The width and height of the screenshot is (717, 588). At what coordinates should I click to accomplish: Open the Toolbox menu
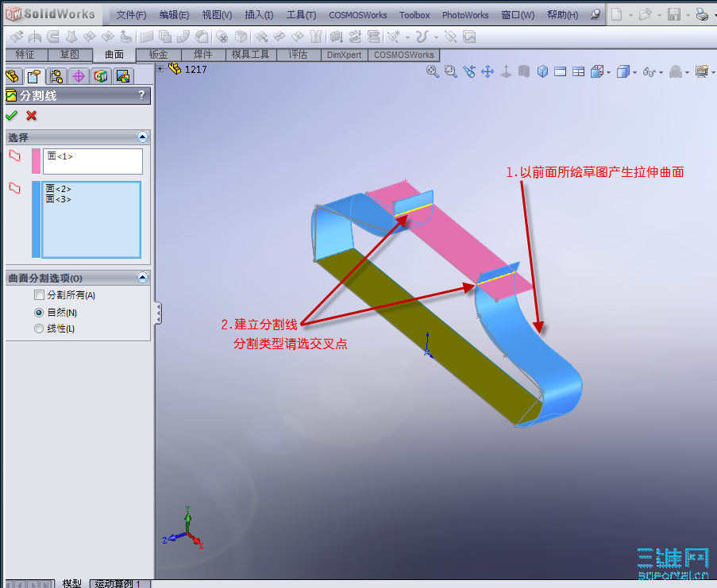click(414, 15)
